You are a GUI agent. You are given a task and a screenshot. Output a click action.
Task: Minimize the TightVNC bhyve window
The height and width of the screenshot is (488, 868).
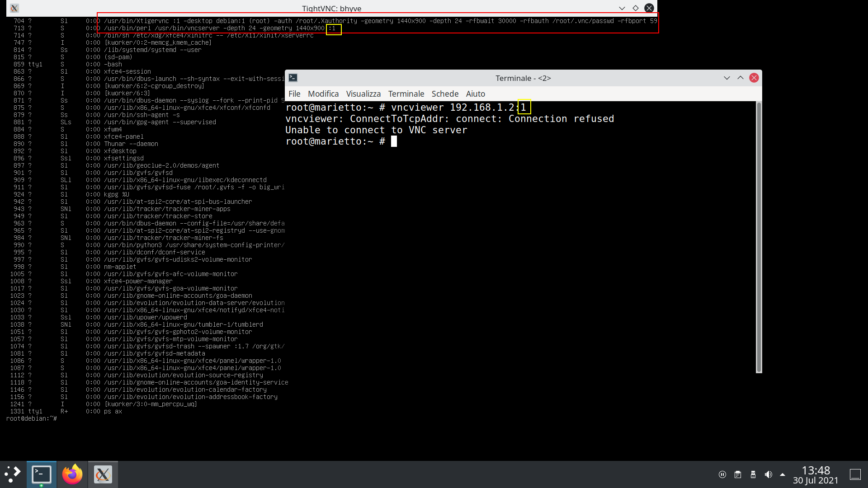tap(622, 8)
